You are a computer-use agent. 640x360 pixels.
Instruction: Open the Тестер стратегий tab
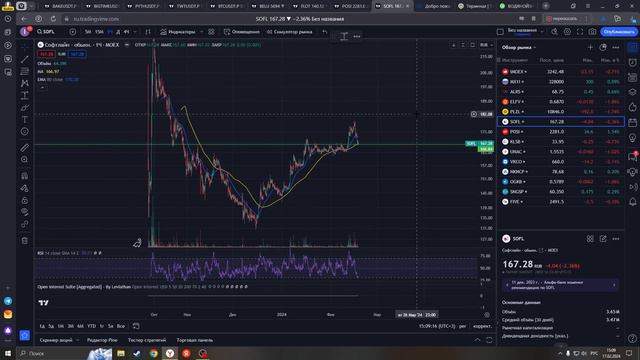point(147,340)
